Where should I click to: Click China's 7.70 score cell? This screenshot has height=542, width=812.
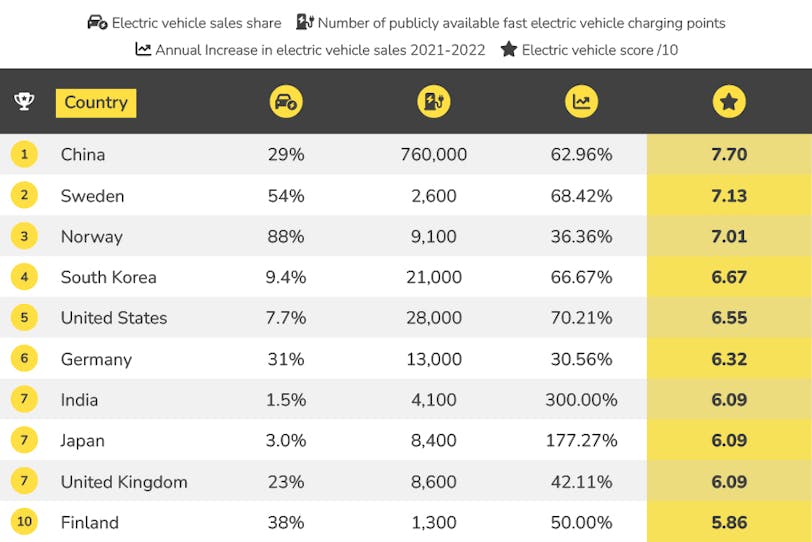coord(729,155)
